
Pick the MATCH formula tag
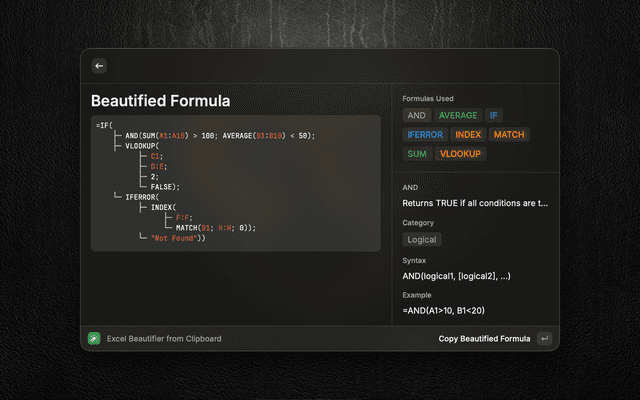[509, 134]
